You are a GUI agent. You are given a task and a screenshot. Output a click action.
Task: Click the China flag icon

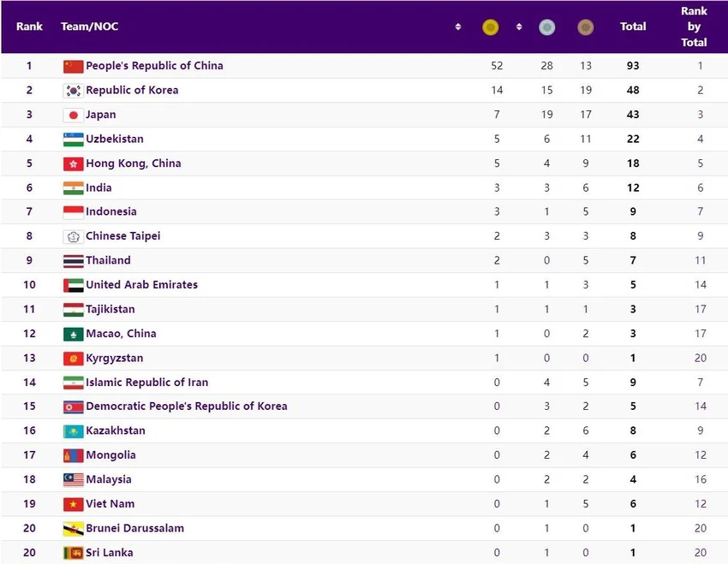tap(74, 66)
